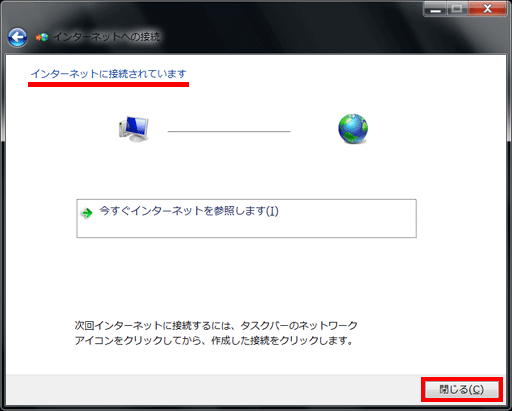Click the computer monitor icon
The image size is (512, 411).
133,129
